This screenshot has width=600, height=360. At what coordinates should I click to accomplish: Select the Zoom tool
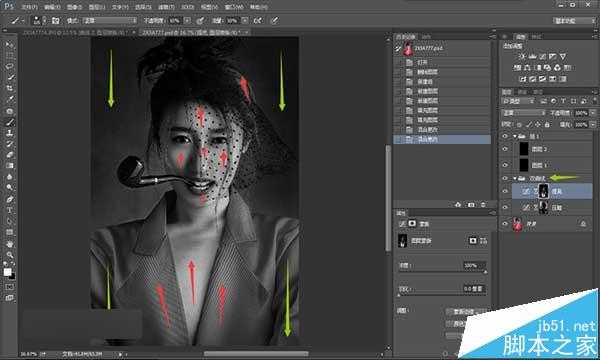click(x=9, y=254)
